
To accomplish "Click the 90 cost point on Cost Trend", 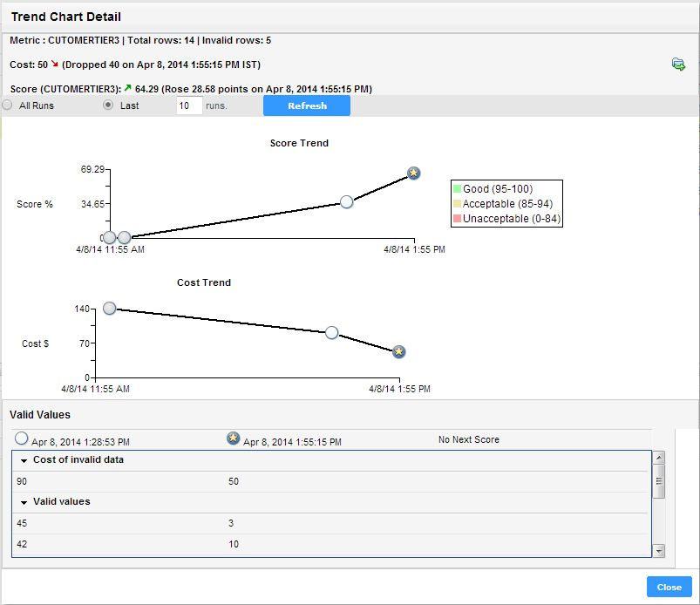I will (331, 332).
